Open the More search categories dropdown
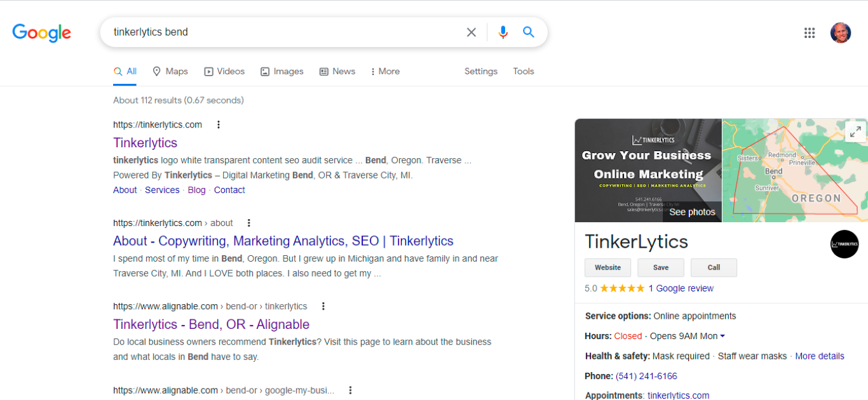The width and height of the screenshot is (868, 400). [x=384, y=71]
